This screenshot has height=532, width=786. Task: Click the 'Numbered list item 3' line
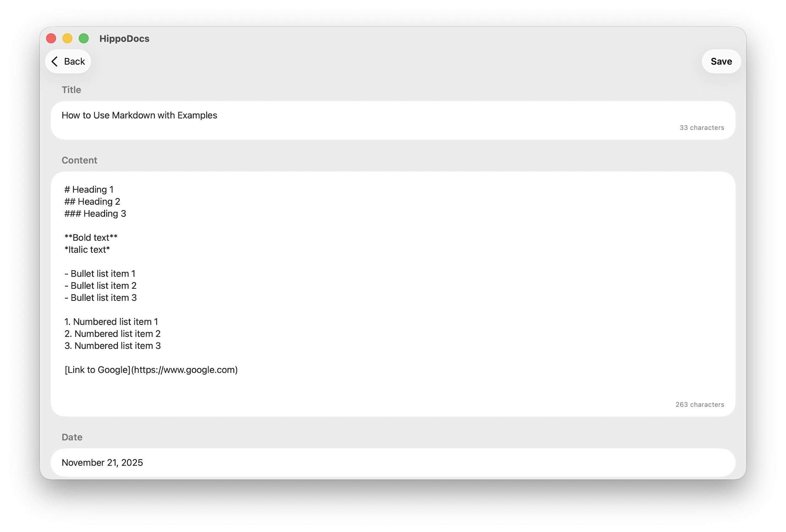[112, 346]
